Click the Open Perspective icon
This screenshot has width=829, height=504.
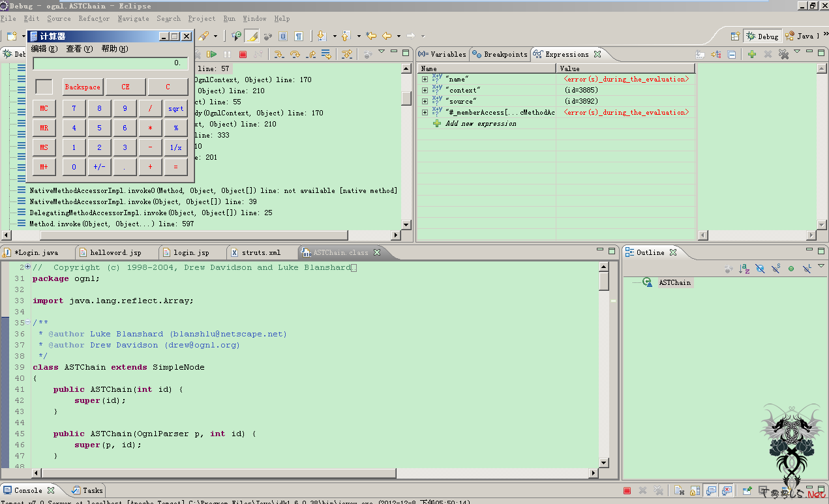[735, 37]
